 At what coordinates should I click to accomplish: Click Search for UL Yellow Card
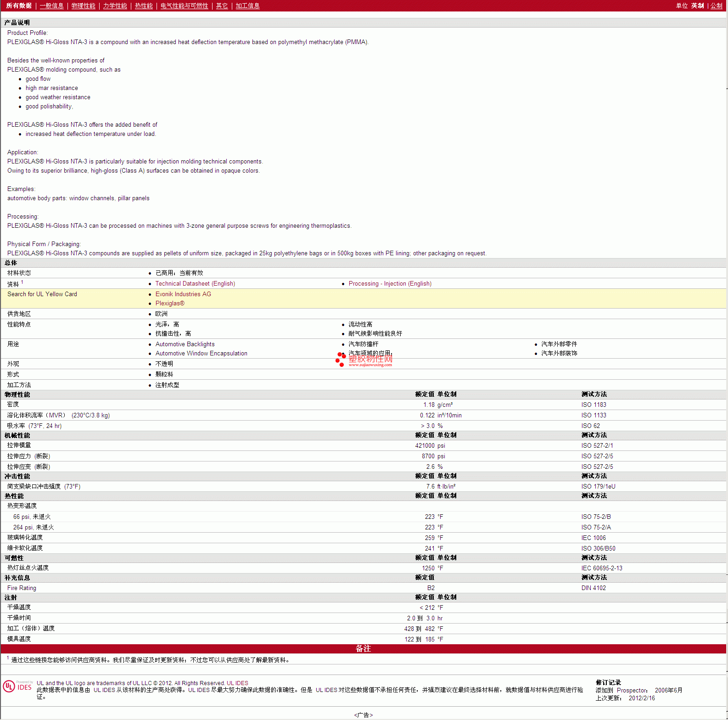pos(42,294)
